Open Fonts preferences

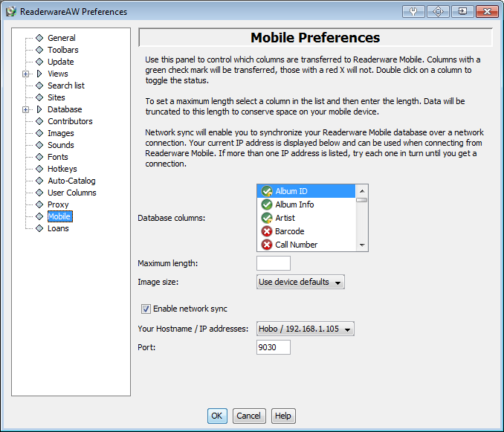point(58,157)
